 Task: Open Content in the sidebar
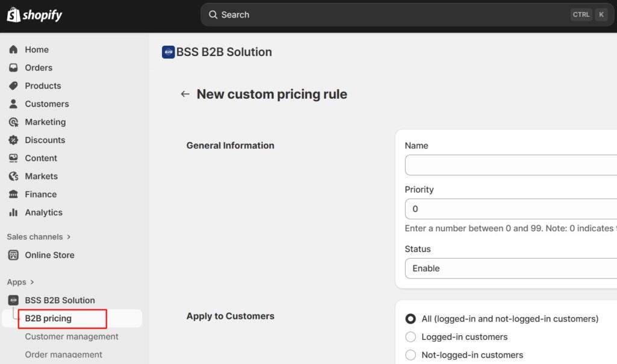coord(41,158)
